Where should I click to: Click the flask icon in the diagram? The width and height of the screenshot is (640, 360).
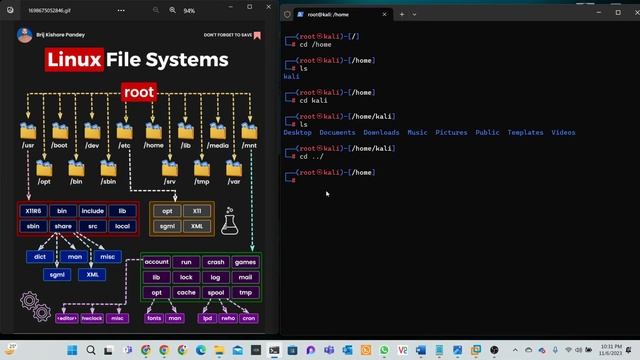click(229, 221)
